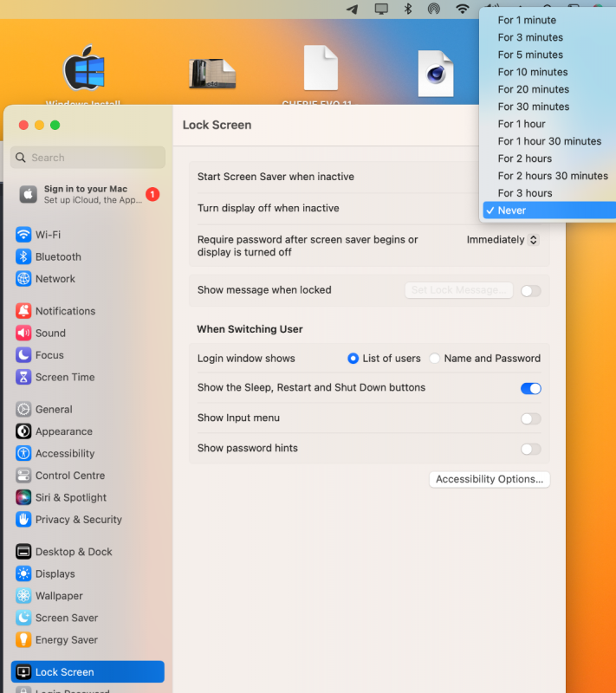This screenshot has height=693, width=616.
Task: Click Sign in to your Mac
Action: tap(88, 194)
